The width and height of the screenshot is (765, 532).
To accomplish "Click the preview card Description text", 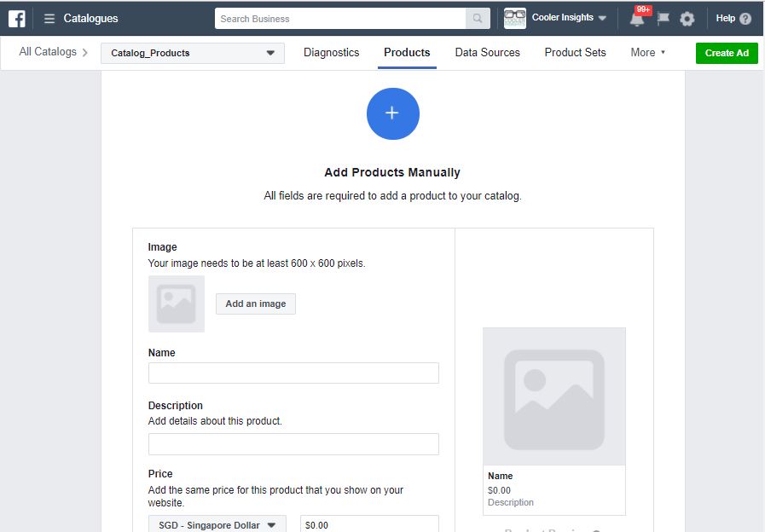I will (x=510, y=502).
